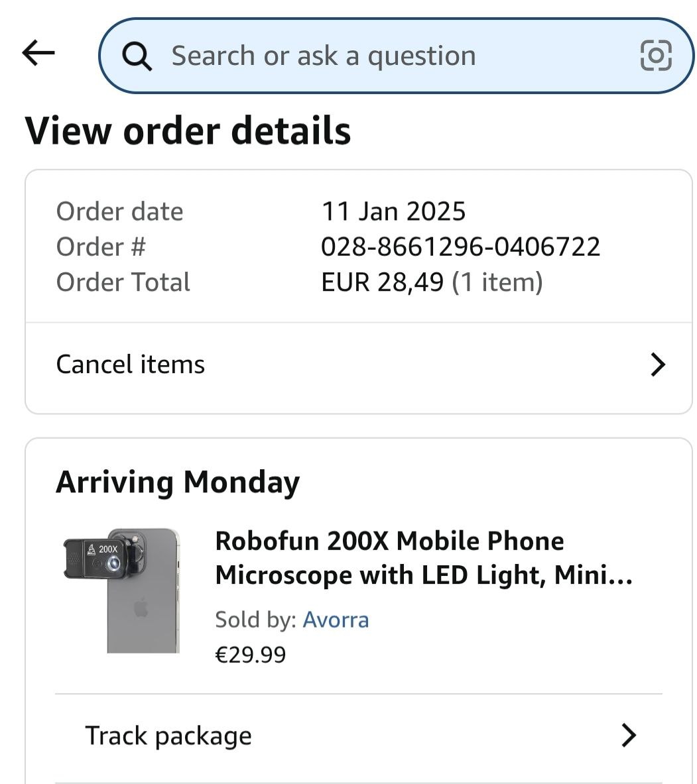Click the Order # label
Image resolution: width=697 pixels, height=784 pixels.
101,247
